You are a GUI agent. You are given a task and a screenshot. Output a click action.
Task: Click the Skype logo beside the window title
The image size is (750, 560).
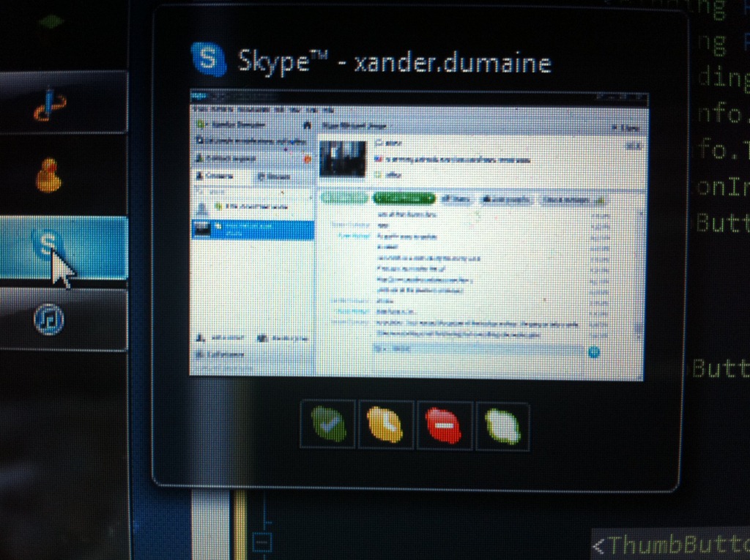pos(208,60)
